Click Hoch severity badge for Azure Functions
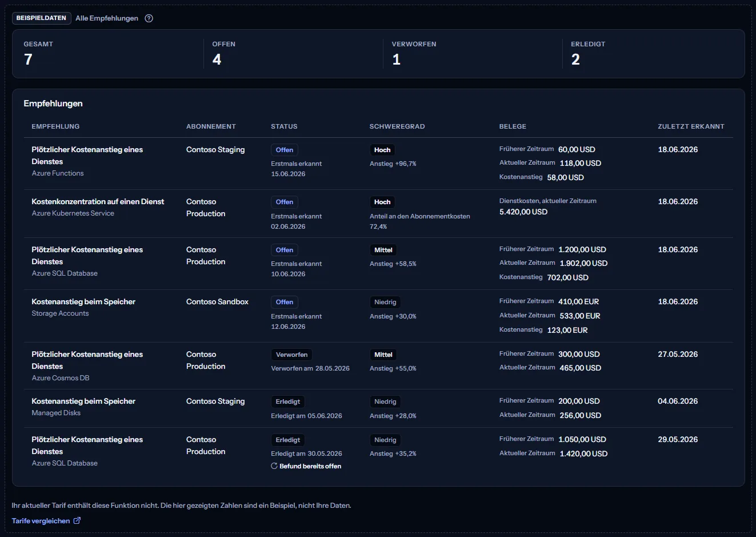The height and width of the screenshot is (537, 756). click(382, 150)
